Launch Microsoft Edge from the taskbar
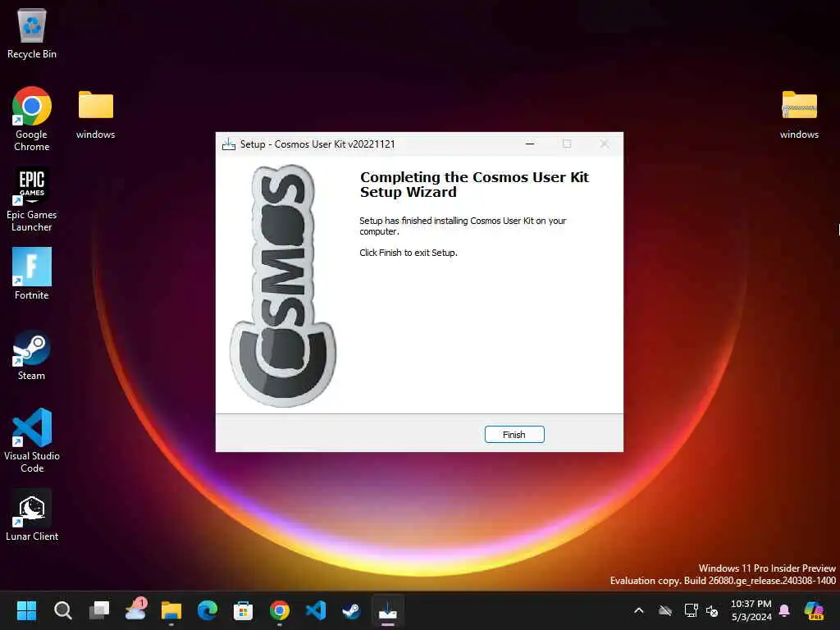This screenshot has width=840, height=630. pos(208,610)
